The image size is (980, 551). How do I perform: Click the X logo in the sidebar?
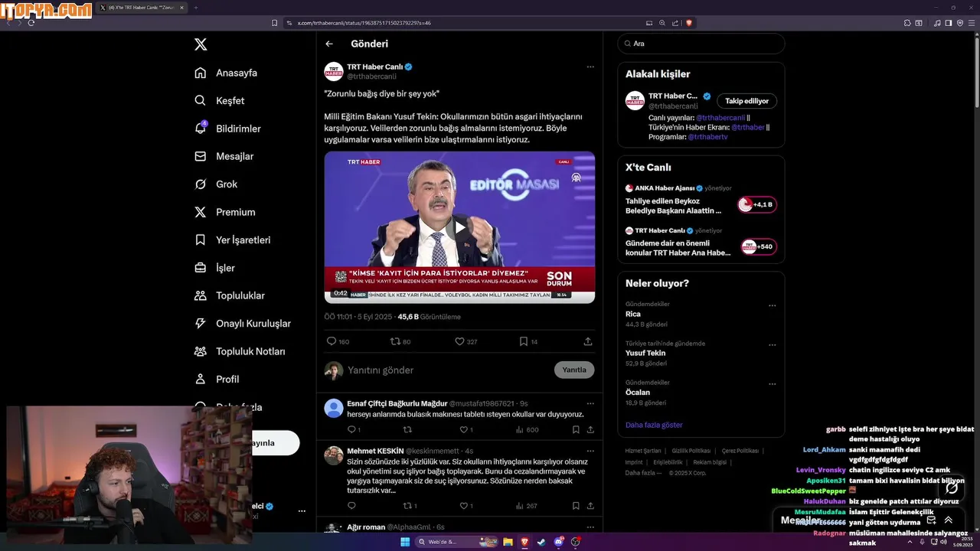click(201, 44)
